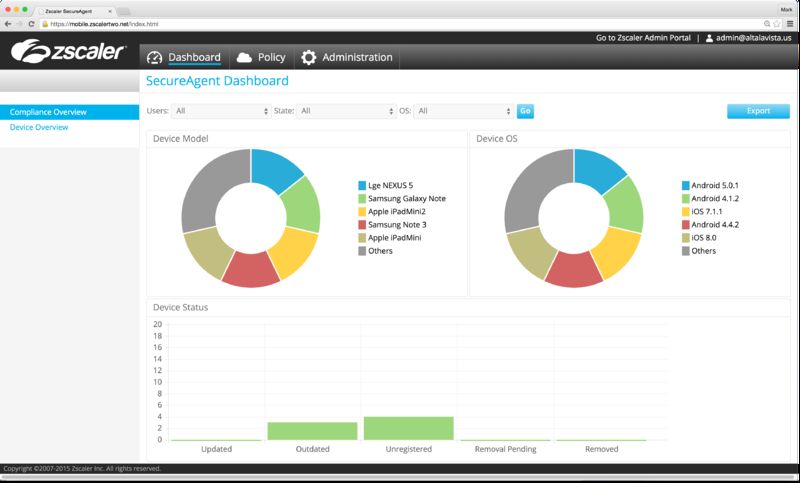
Task: Toggle Samsung Galaxy Note legend swatch
Action: pos(362,199)
